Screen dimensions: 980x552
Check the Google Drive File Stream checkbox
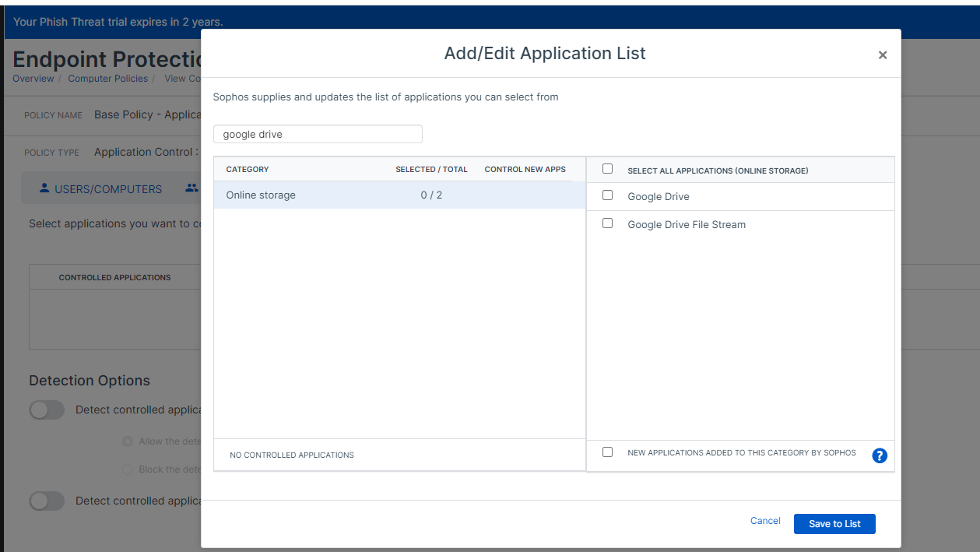[x=608, y=223]
